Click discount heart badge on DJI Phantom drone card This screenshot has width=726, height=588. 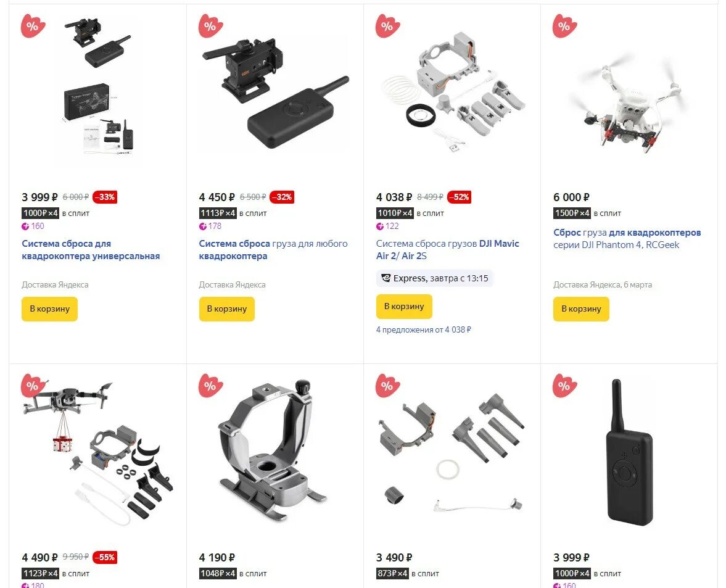pos(564,27)
